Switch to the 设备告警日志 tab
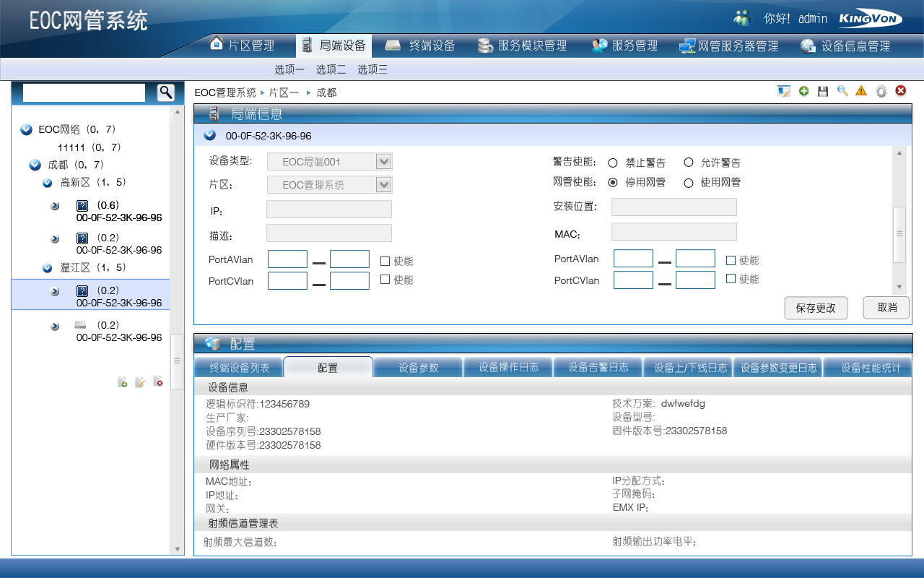This screenshot has height=578, width=924. tap(598, 367)
